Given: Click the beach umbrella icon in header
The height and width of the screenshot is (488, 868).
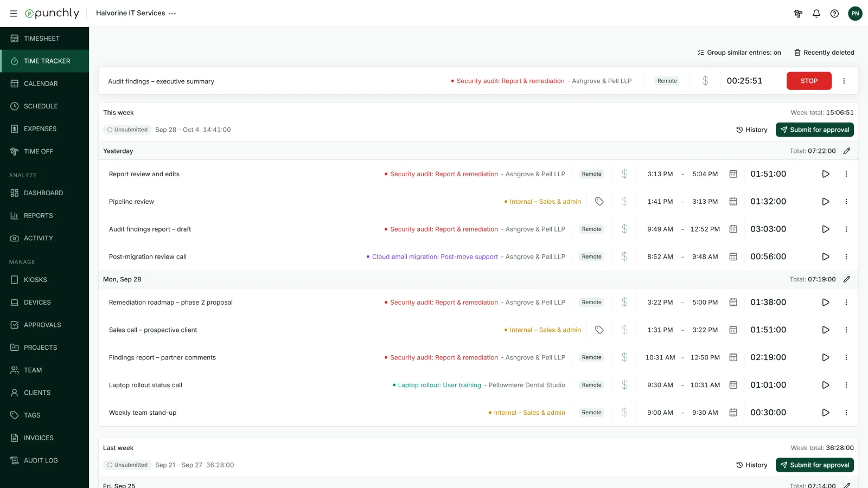Looking at the screenshot, I should click(798, 14).
